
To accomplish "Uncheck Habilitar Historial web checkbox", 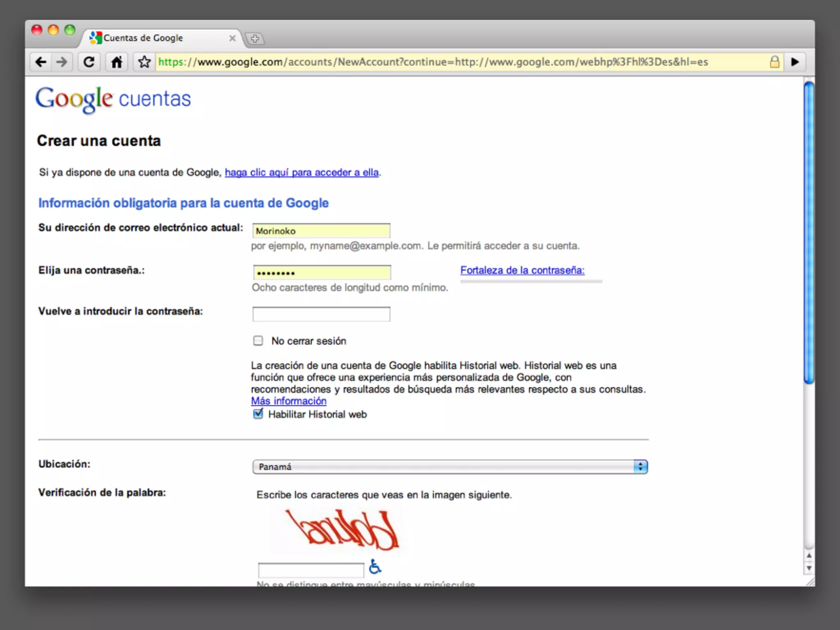I will click(x=258, y=414).
